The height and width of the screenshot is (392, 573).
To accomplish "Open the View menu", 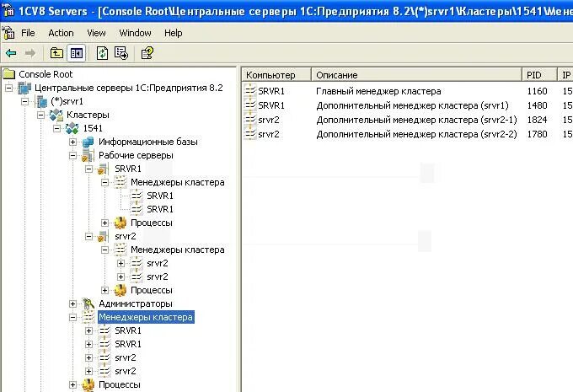I will (96, 33).
